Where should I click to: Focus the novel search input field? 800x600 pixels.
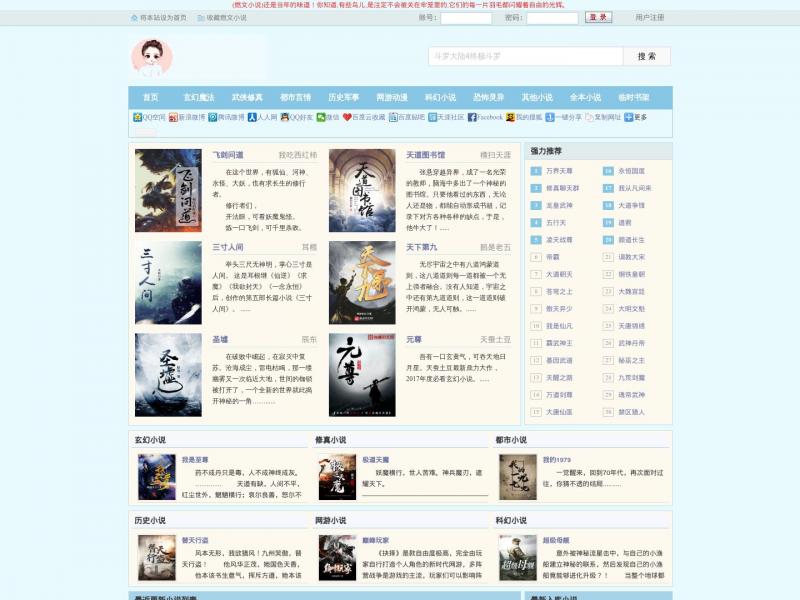pyautogui.click(x=525, y=57)
